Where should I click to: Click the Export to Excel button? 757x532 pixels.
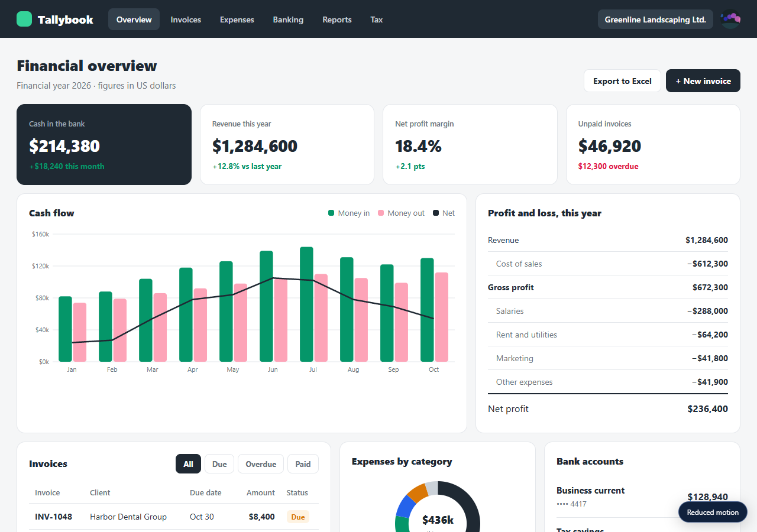622,81
